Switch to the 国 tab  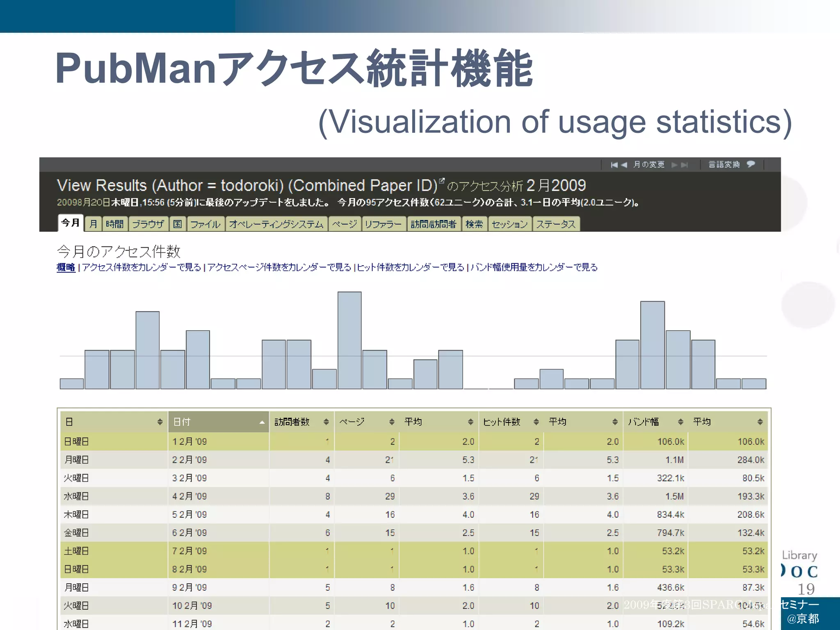coord(177,224)
